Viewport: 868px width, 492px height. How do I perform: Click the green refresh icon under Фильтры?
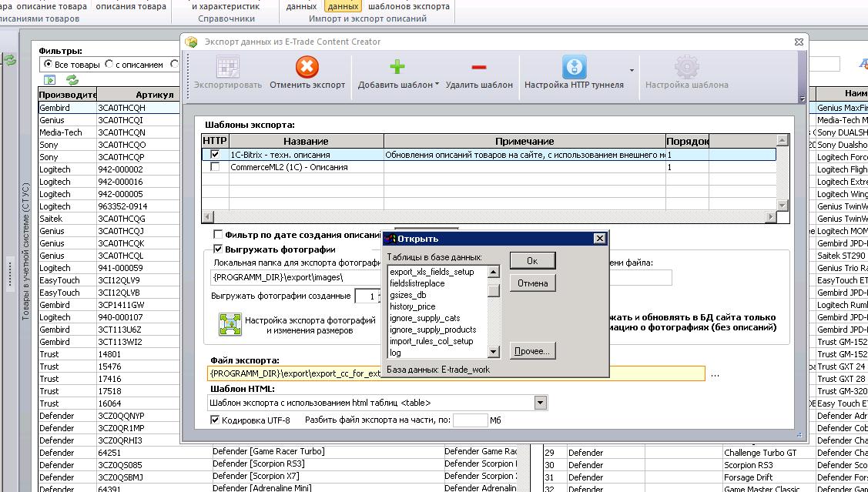[x=72, y=80]
